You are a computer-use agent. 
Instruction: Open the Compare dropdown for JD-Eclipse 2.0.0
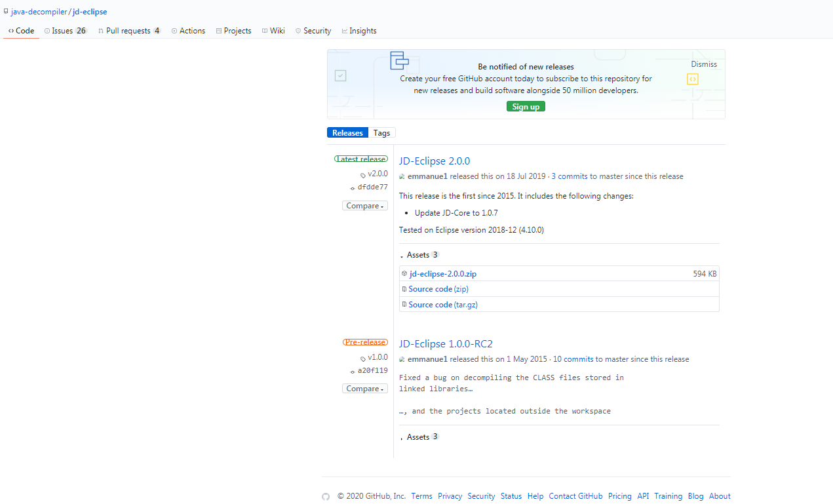[x=364, y=205]
